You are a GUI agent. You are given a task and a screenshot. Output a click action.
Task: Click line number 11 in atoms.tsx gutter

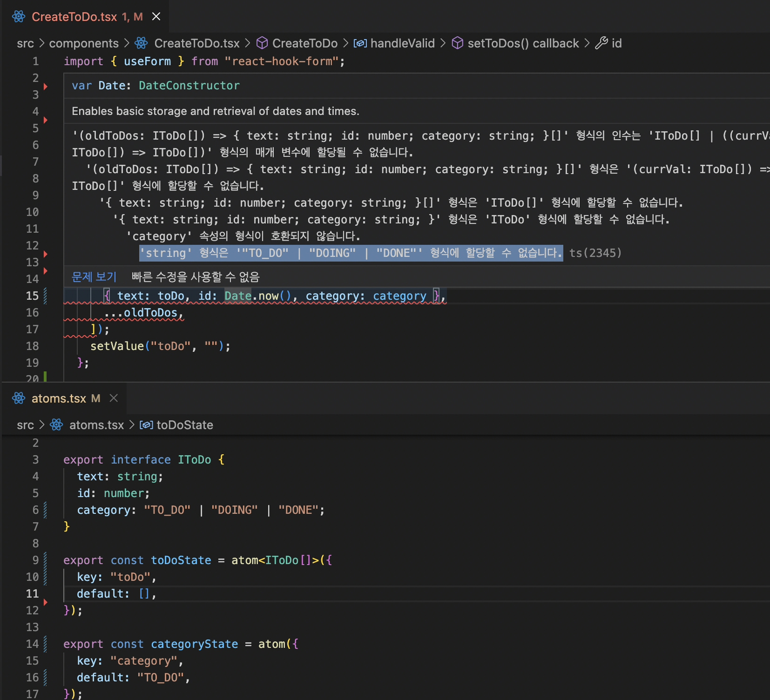32,594
